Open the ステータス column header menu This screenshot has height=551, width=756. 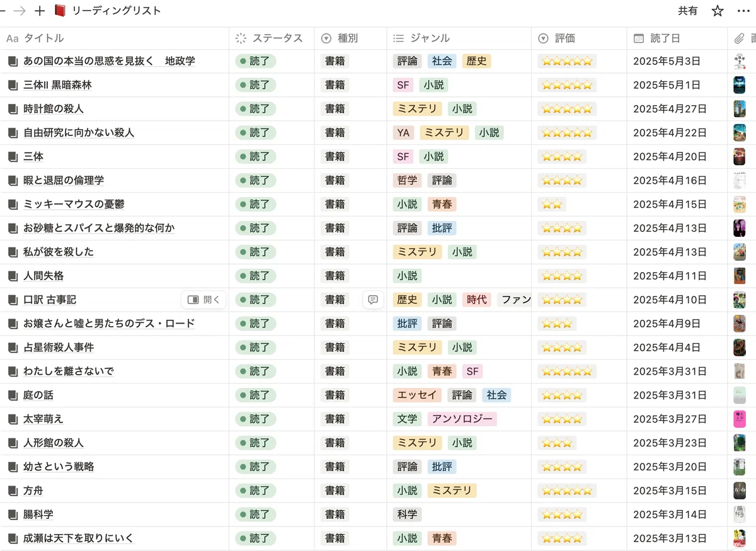(272, 38)
